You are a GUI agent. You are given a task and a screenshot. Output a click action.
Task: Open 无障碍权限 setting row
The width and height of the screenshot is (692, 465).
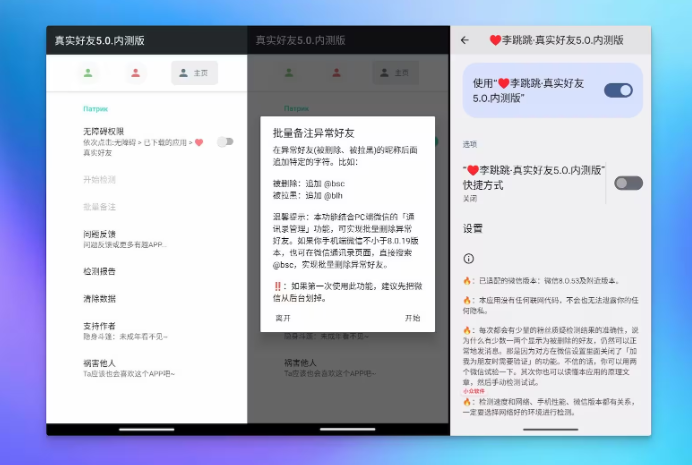(147, 142)
